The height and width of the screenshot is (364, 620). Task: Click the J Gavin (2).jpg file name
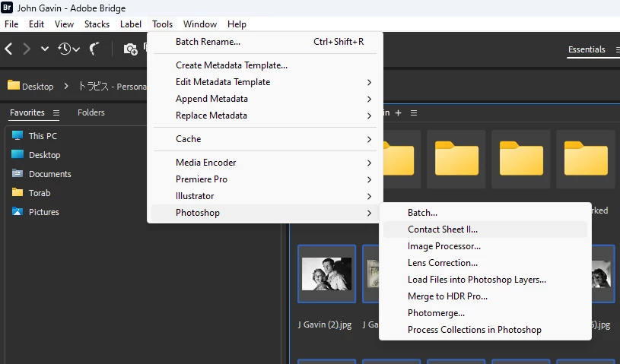325,324
